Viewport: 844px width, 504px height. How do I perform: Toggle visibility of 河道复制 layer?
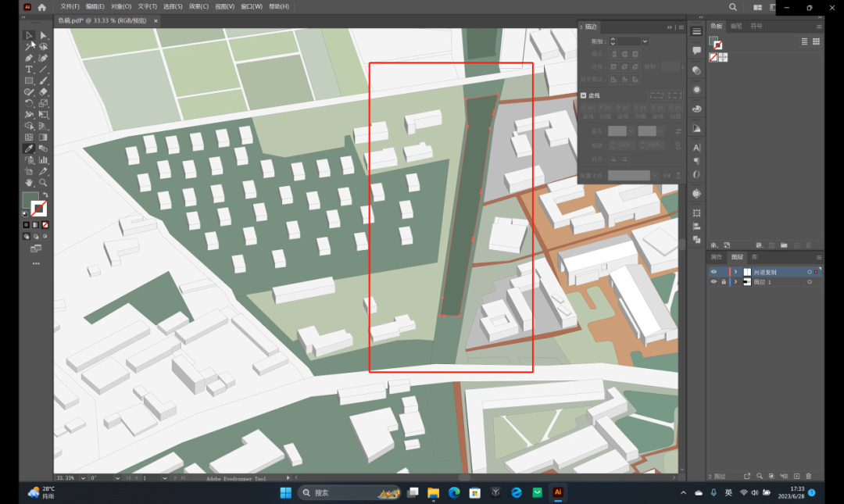[713, 272]
